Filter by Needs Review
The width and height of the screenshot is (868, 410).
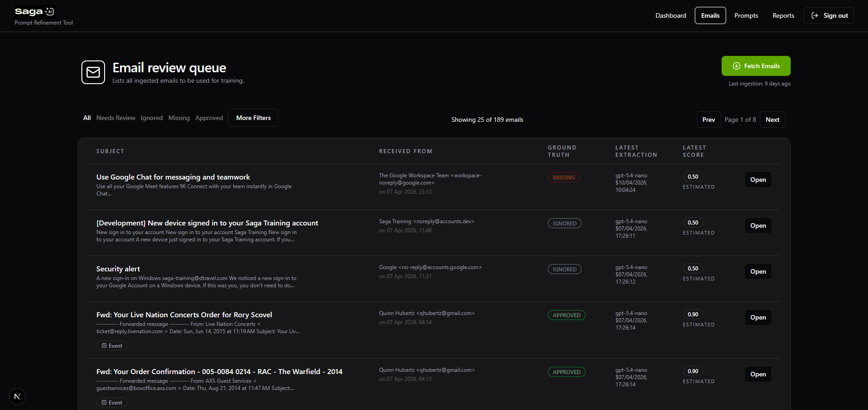(x=115, y=118)
